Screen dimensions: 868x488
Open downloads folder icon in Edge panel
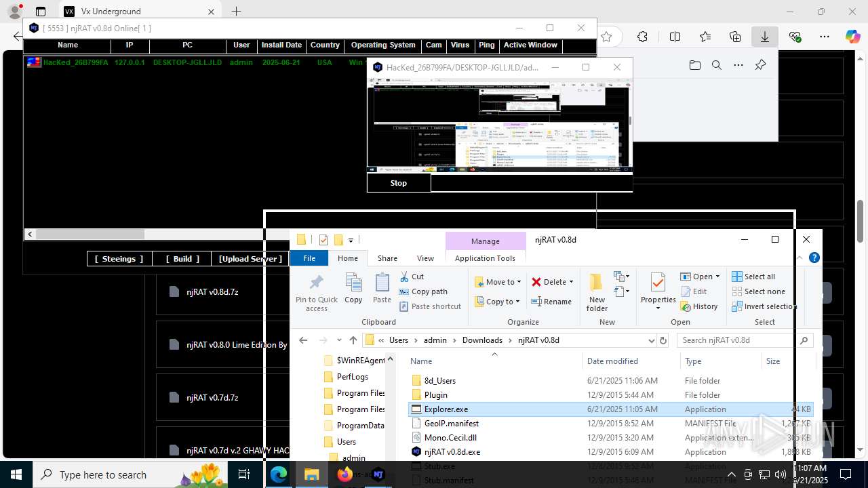tap(694, 65)
